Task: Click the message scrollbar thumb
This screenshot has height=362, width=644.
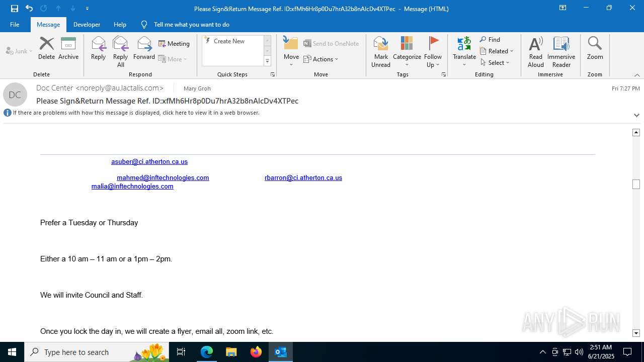Action: (x=636, y=184)
